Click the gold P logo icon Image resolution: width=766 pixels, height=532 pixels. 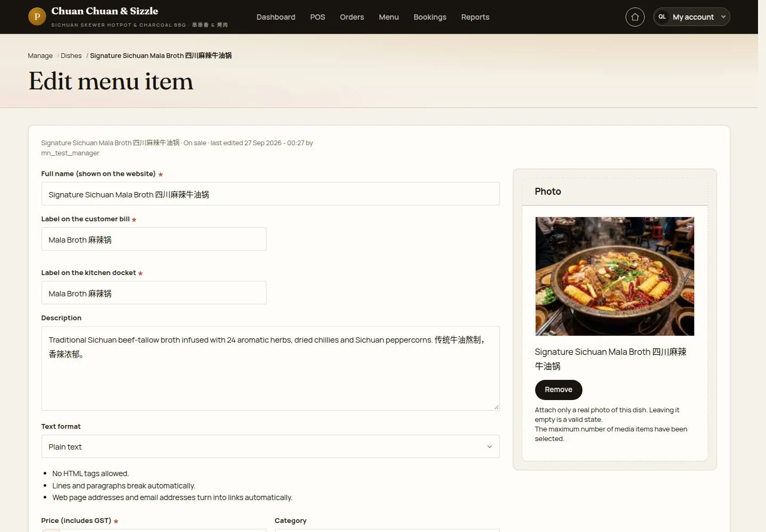(x=37, y=16)
